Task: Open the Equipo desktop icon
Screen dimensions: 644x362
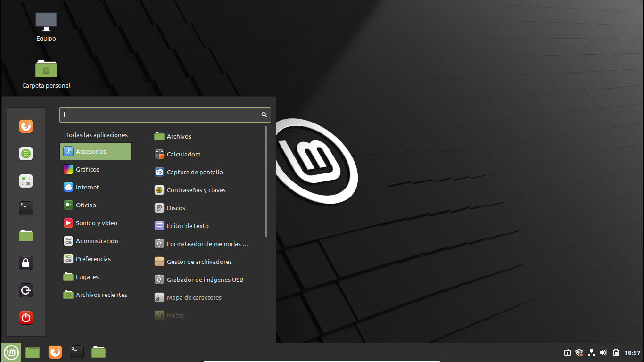Action: pyautogui.click(x=46, y=27)
